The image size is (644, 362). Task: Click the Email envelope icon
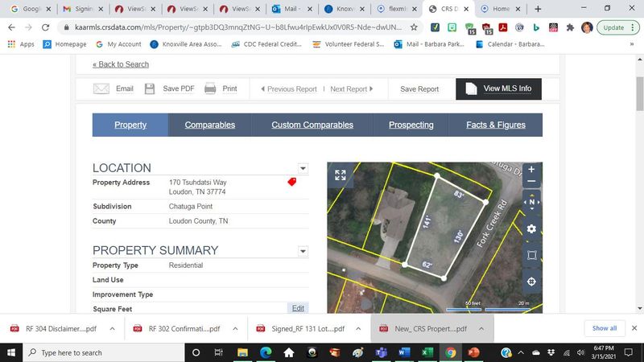pos(101,88)
